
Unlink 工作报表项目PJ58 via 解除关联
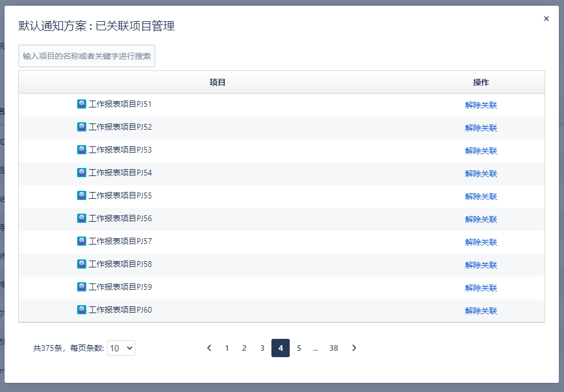click(x=481, y=265)
